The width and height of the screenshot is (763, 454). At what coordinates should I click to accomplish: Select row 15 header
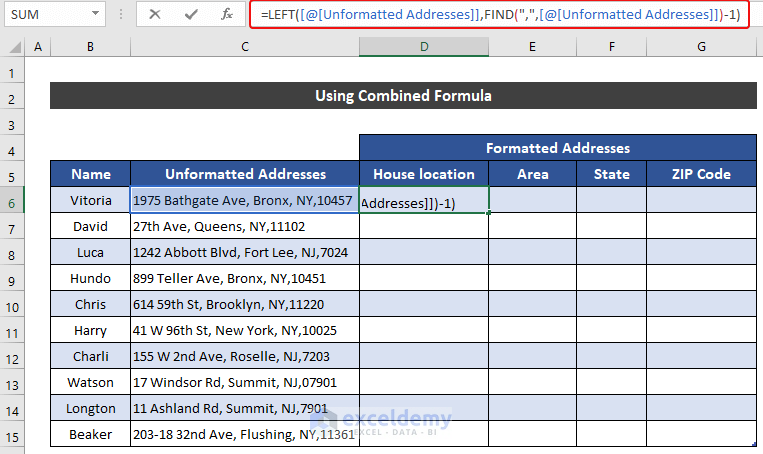click(x=15, y=434)
